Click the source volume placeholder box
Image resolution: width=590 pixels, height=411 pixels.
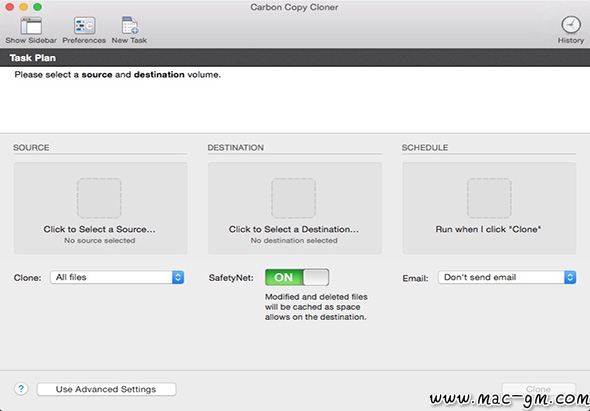click(x=99, y=198)
